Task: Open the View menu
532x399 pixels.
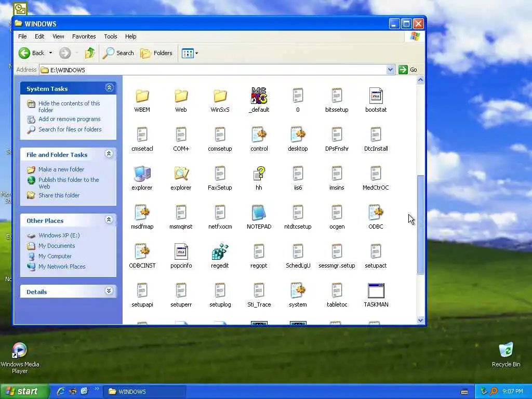Action: 58,36
